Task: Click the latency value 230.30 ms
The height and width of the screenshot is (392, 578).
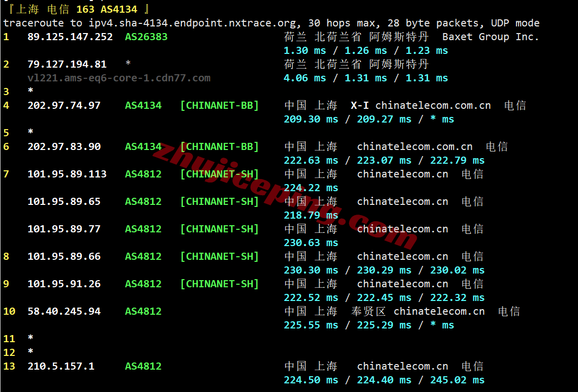Action: point(311,270)
